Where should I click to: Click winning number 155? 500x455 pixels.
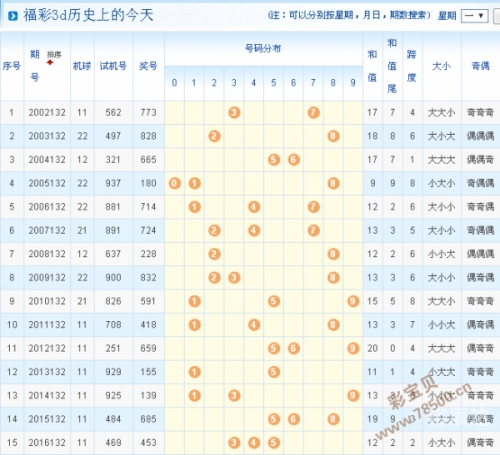[148, 372]
